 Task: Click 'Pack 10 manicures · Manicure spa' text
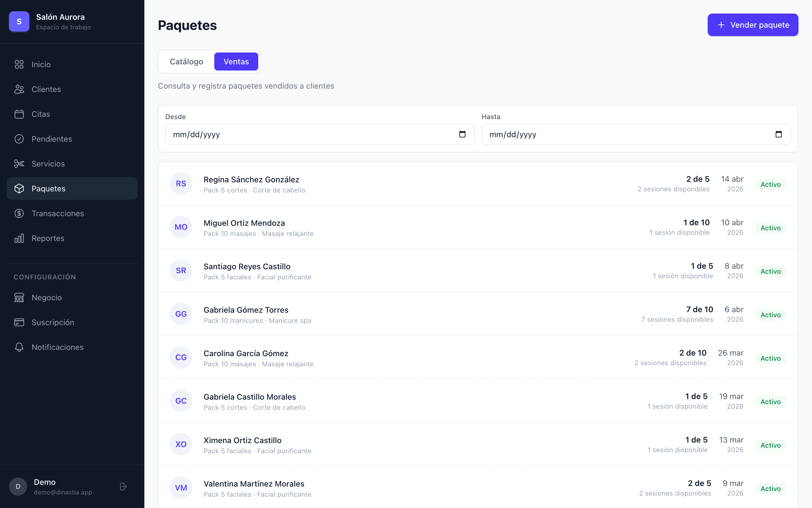[x=257, y=321]
